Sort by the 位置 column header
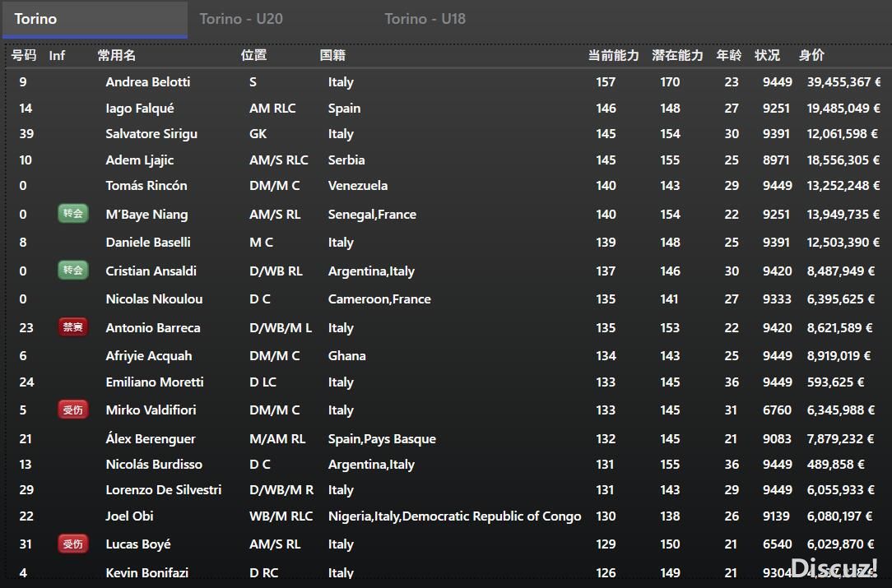This screenshot has height=588, width=892. (253, 55)
